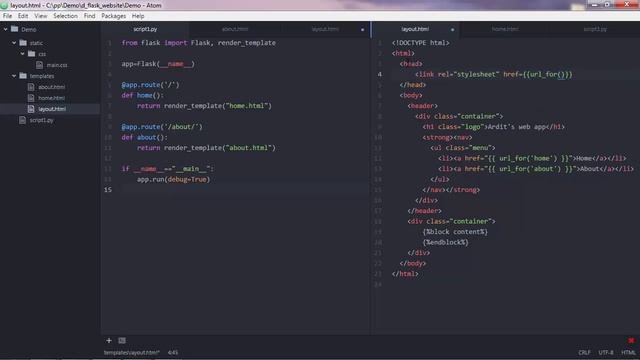640x360 pixels.
Task: Click the UTF-8 encoding selector
Action: (x=606, y=352)
